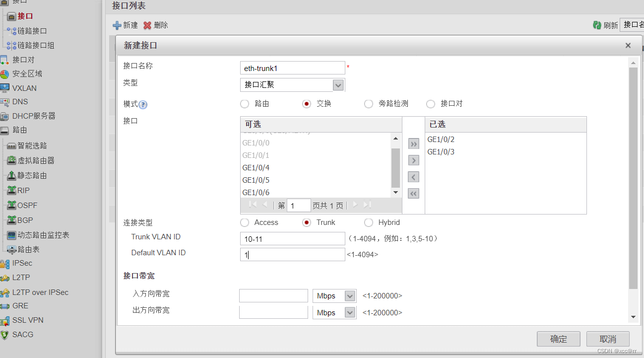Image resolution: width=644 pixels, height=358 pixels.
Task: Click the 可选 list scrollbar up arrow
Action: (x=395, y=139)
